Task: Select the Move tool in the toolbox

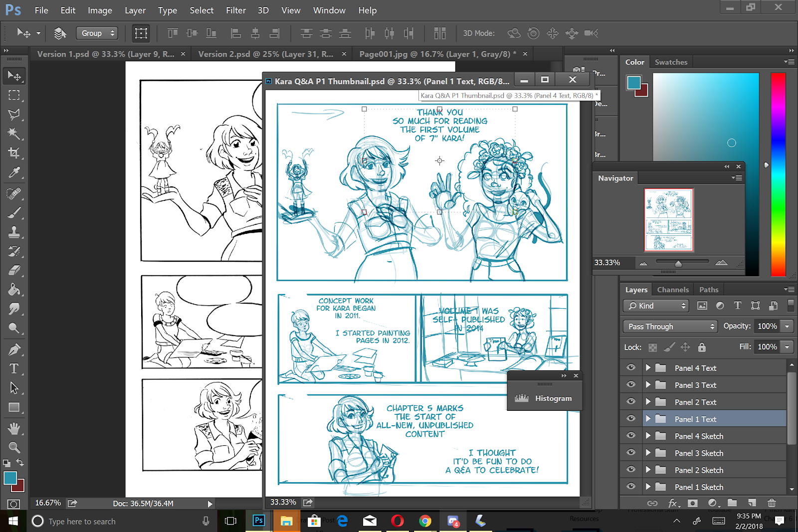Action: 14,76
